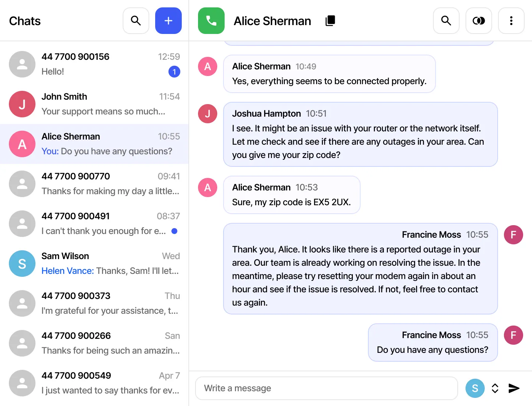Open chat 44 7700 900491

click(95, 224)
